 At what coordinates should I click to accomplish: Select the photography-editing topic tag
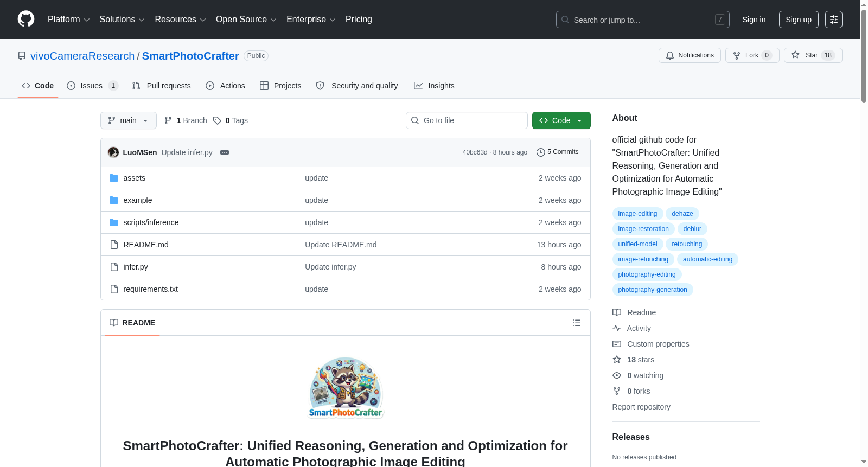(647, 274)
